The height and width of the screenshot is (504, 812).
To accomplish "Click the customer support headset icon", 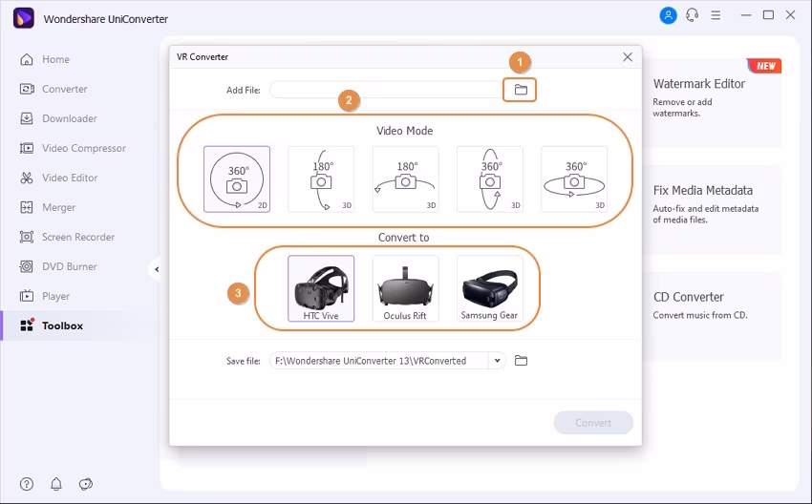I will [692, 15].
